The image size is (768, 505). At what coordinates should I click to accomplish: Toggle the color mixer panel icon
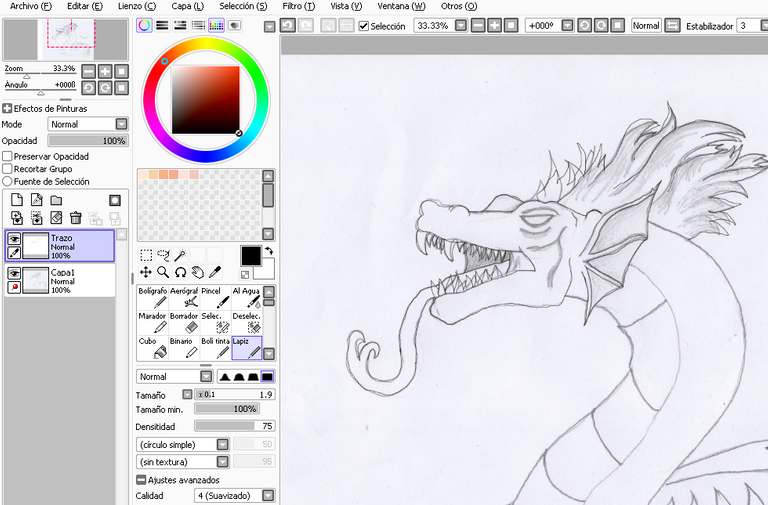tap(198, 25)
